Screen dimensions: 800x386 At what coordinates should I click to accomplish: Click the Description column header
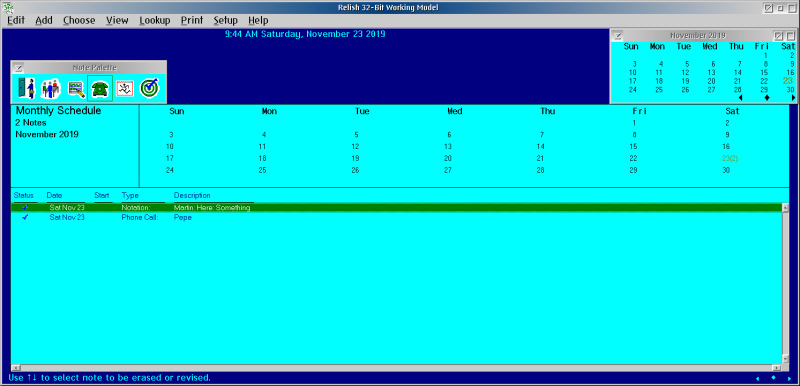[192, 196]
